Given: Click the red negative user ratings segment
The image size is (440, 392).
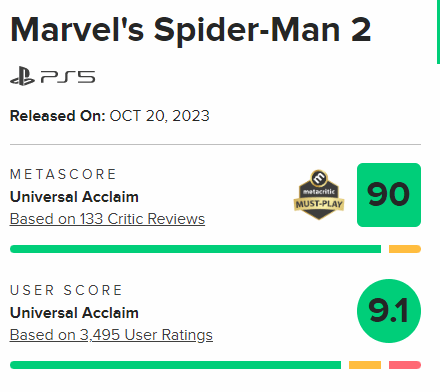Looking at the screenshot, I should click(405, 365).
